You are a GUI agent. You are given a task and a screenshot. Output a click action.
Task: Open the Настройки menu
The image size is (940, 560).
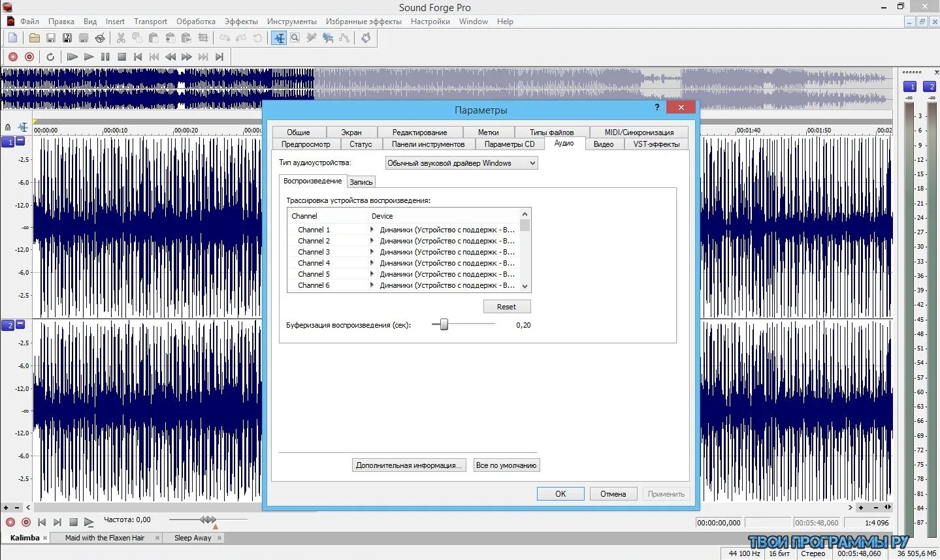(430, 22)
